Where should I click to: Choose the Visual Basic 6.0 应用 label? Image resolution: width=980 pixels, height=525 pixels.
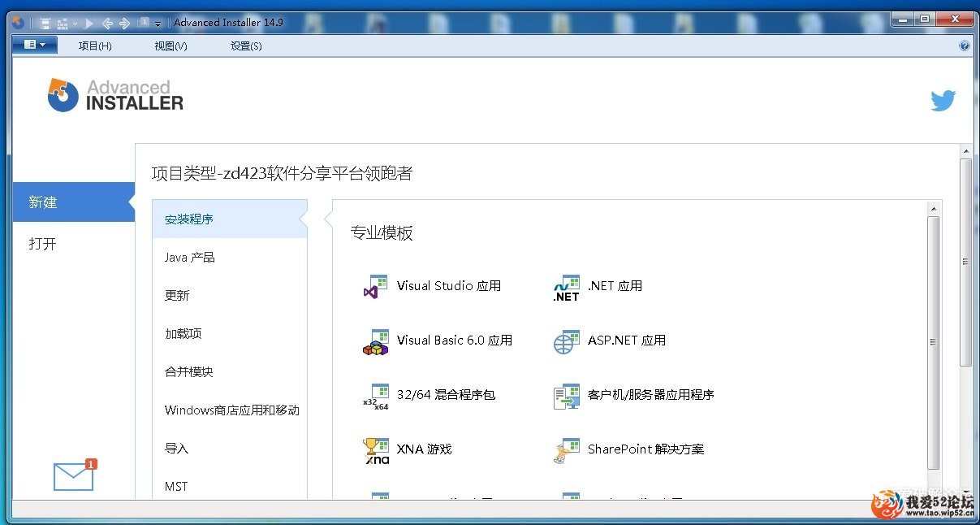(455, 341)
